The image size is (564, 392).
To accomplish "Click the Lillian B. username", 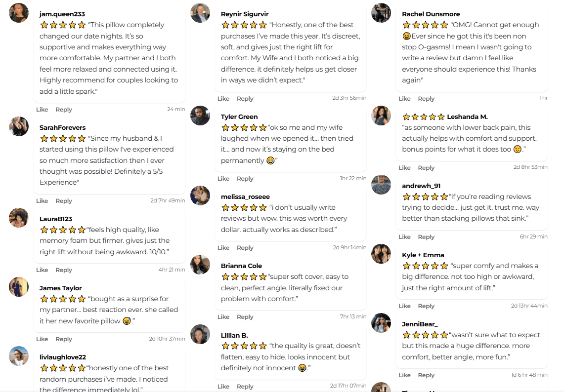I will click(x=234, y=335).
